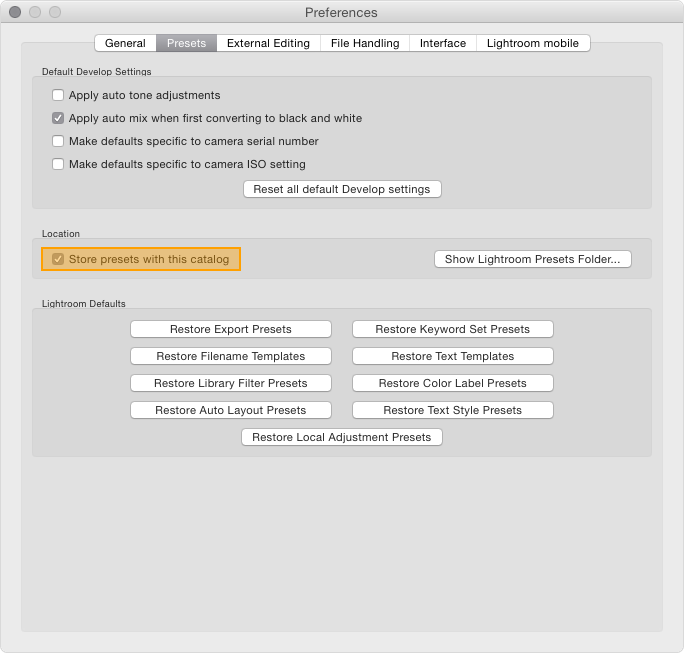Viewport: 684px width, 653px height.
Task: Go to the File Handling tab
Action: tap(365, 43)
